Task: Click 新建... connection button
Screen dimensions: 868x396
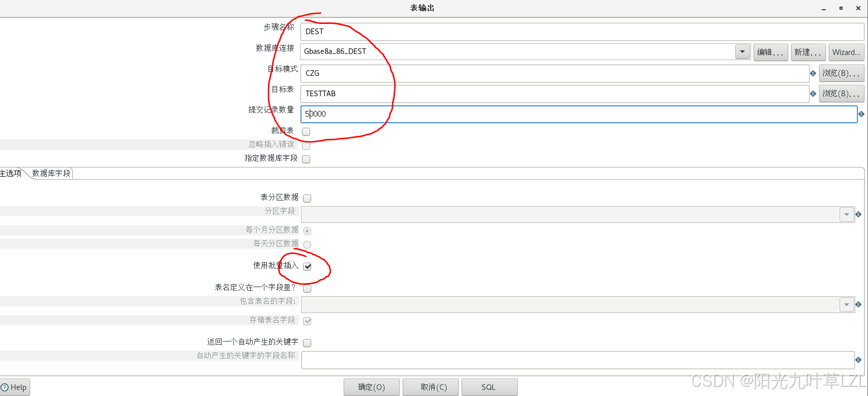Action: coord(808,52)
